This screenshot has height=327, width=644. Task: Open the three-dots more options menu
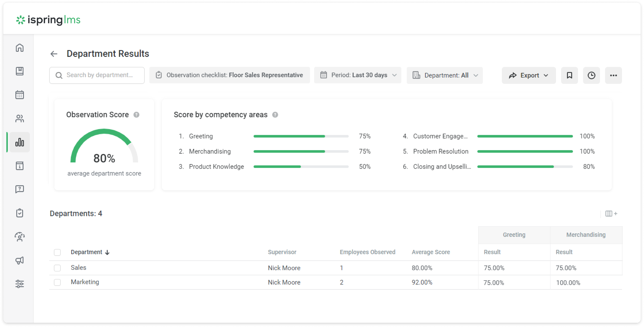(613, 75)
